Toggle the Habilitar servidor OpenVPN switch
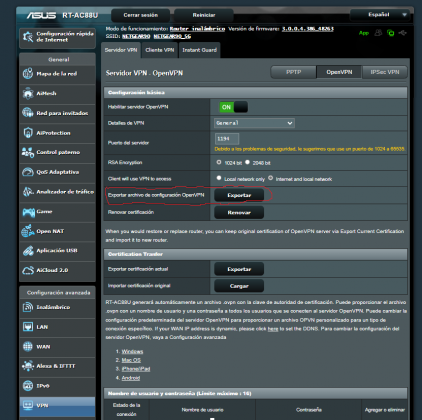Image resolution: width=422 pixels, height=420 pixels. click(x=233, y=107)
